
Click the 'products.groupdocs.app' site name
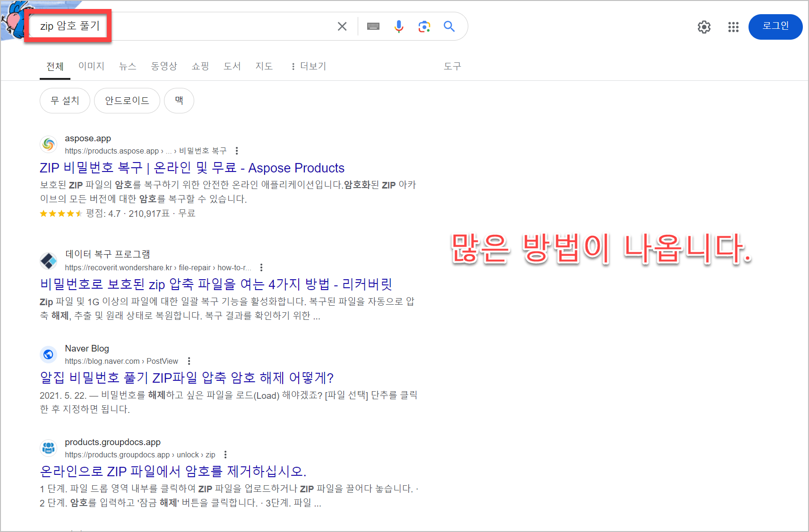[112, 442]
